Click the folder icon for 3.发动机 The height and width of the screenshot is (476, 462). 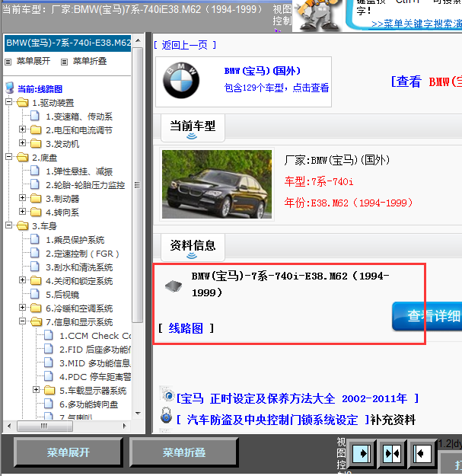click(x=36, y=143)
